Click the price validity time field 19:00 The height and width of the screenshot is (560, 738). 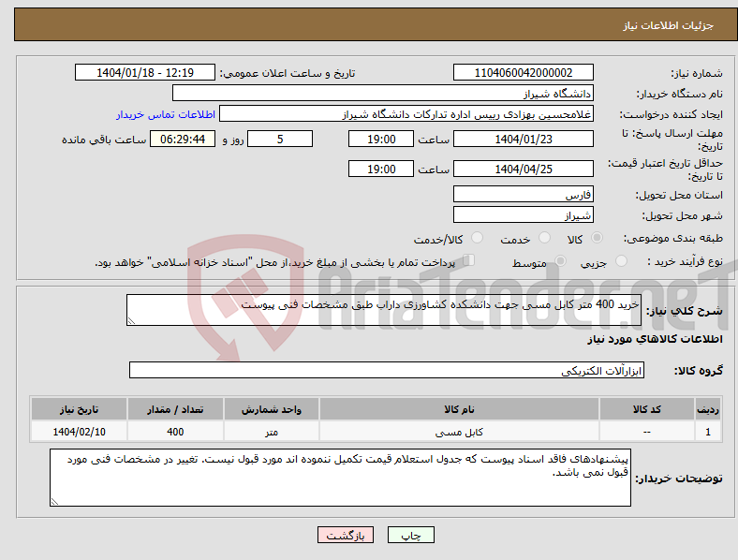tap(381, 169)
